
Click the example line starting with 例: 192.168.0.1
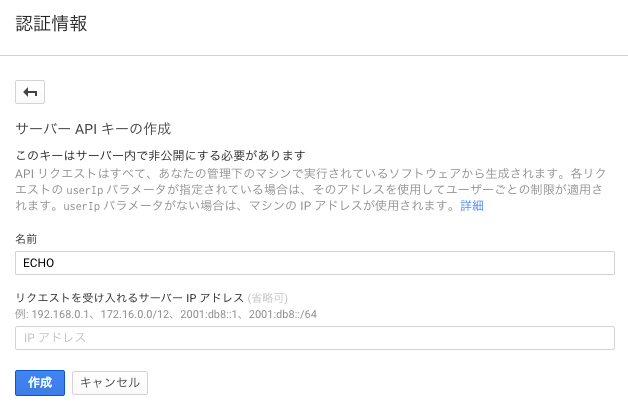[x=166, y=314]
